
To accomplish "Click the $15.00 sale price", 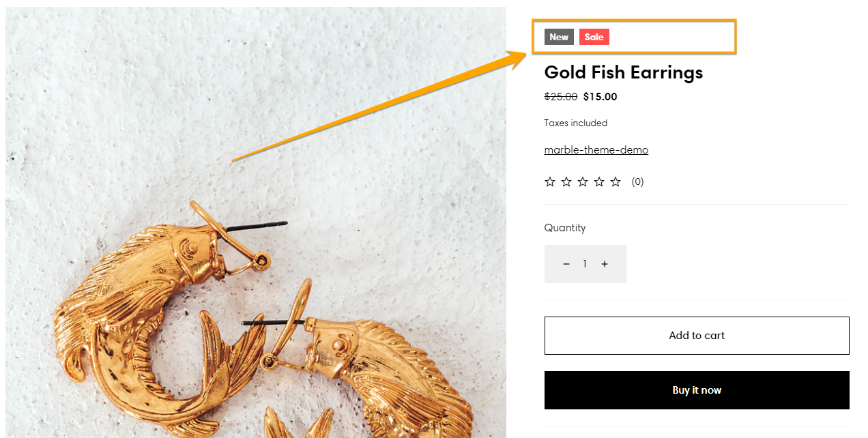I will pos(600,97).
